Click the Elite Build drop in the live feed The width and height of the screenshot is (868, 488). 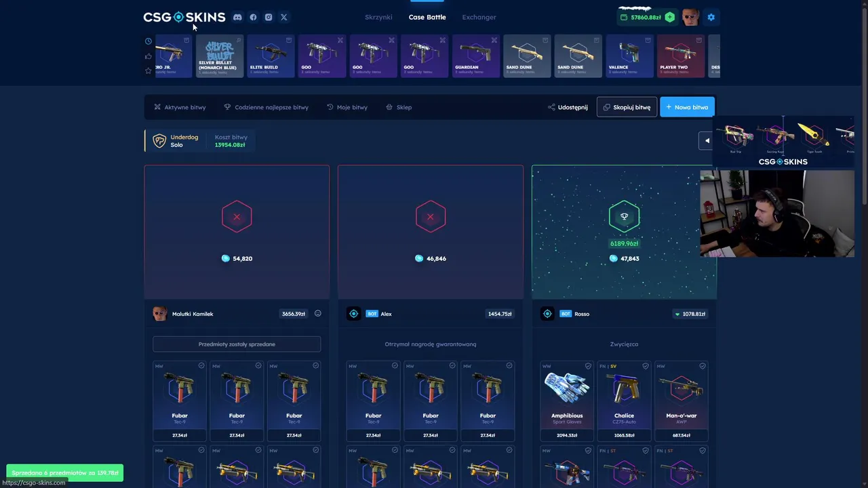[271, 56]
